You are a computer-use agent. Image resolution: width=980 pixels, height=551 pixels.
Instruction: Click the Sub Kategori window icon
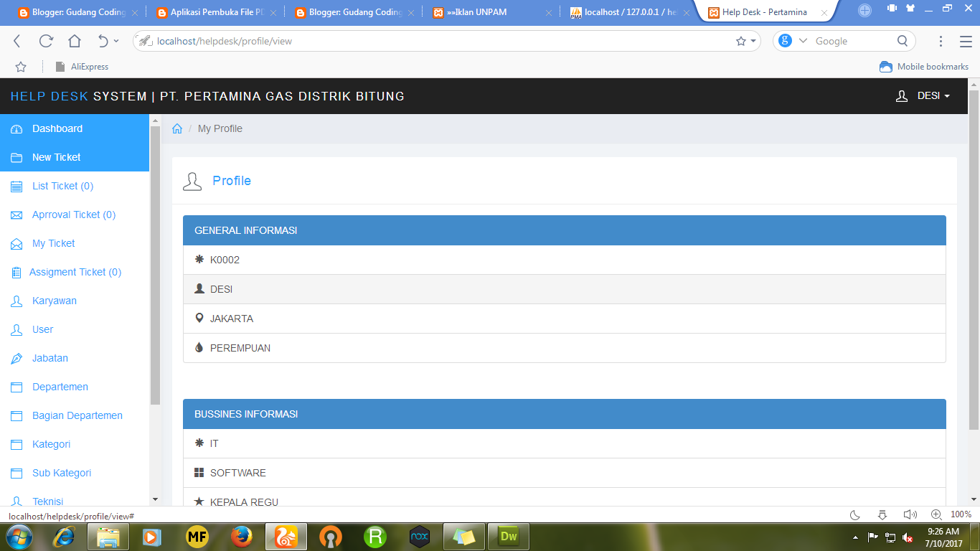17,474
